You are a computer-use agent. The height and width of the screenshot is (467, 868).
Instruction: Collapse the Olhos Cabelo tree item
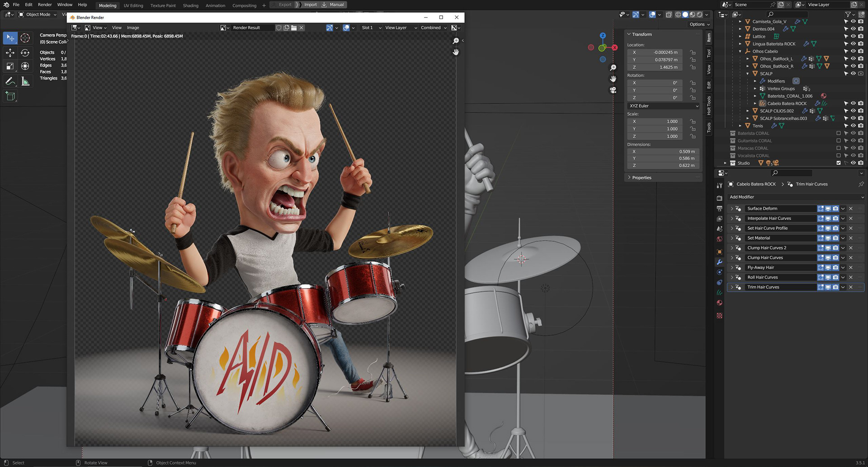tap(740, 51)
